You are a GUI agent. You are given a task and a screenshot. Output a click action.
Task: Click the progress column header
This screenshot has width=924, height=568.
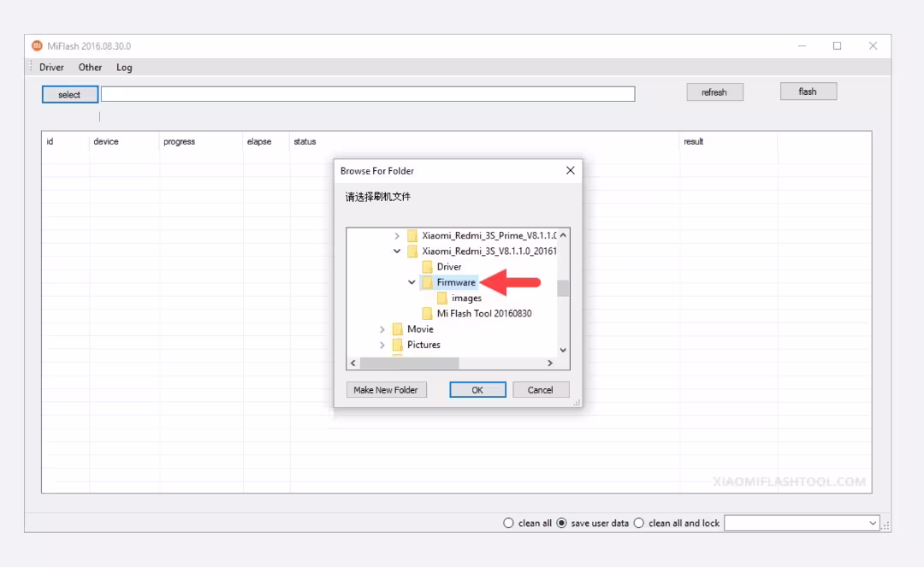point(179,141)
